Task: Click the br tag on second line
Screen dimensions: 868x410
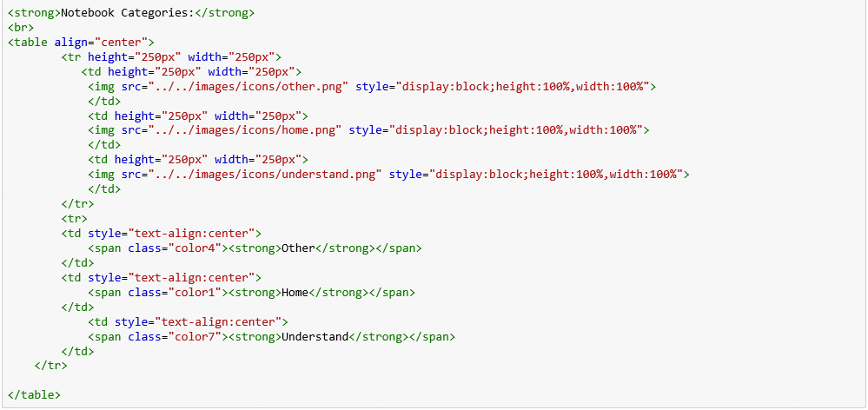Action: click(21, 27)
